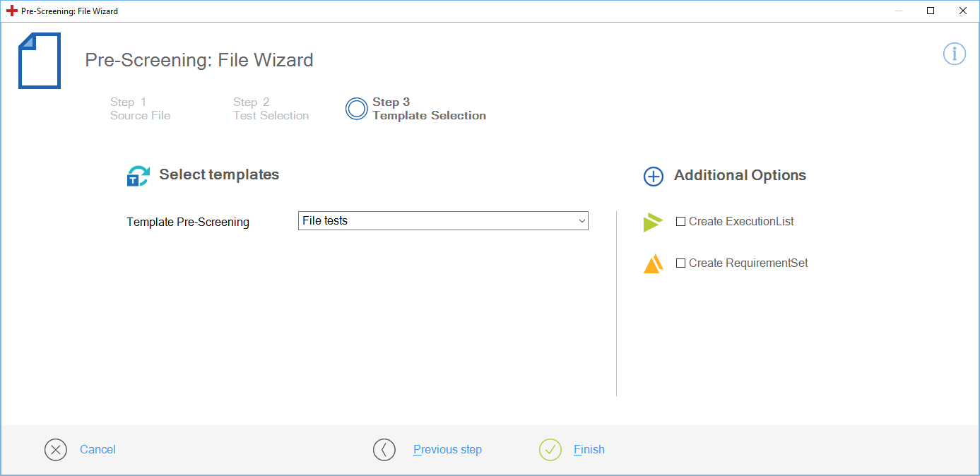980x476 pixels.
Task: Enable the Create ExecutionList checkbox
Action: click(x=681, y=222)
